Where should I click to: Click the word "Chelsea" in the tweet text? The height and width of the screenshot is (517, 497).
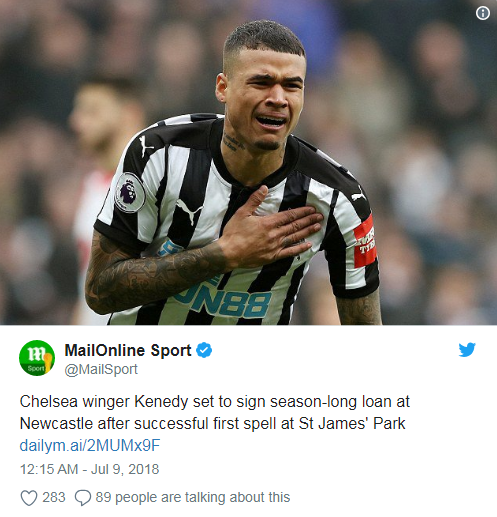click(x=49, y=402)
